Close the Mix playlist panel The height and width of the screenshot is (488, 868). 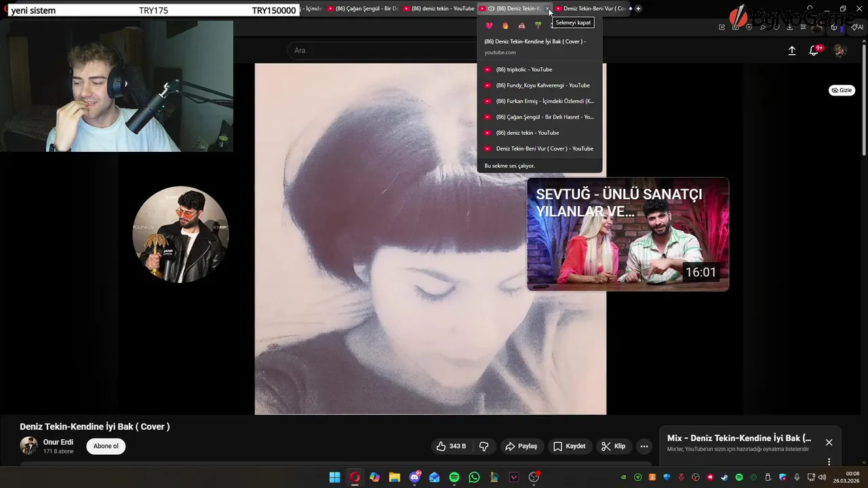click(829, 442)
